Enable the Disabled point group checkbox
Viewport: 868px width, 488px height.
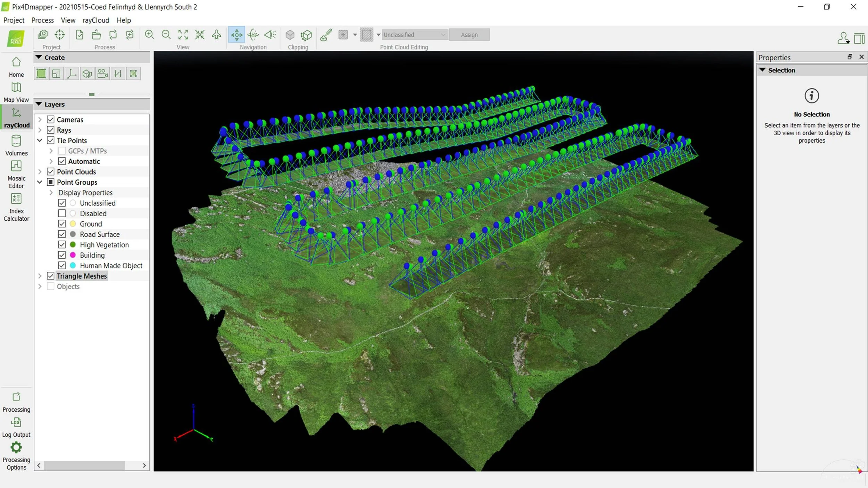pos(62,213)
